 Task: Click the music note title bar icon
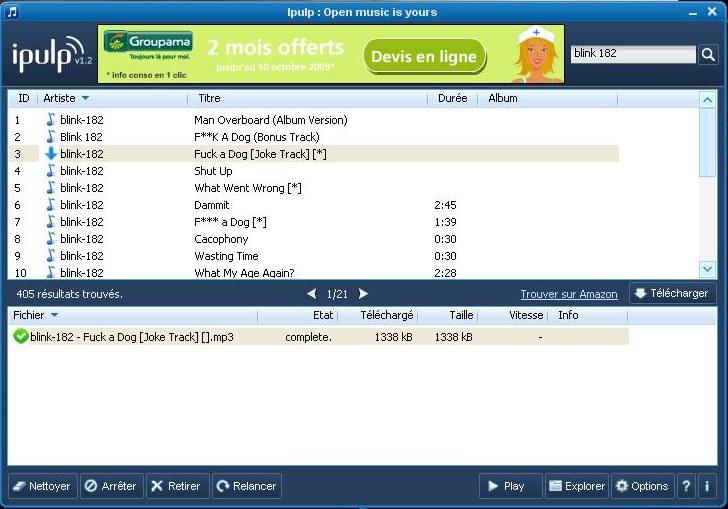click(12, 12)
